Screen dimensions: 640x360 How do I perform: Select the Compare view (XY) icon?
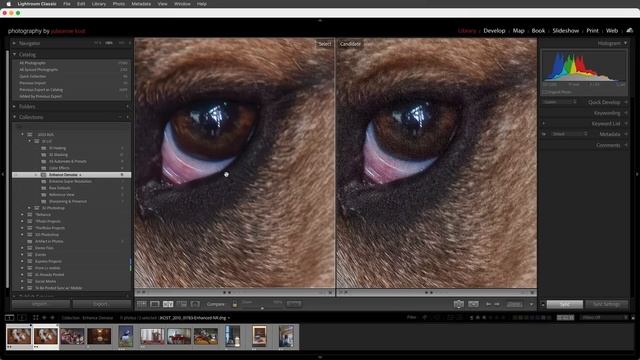[168, 304]
